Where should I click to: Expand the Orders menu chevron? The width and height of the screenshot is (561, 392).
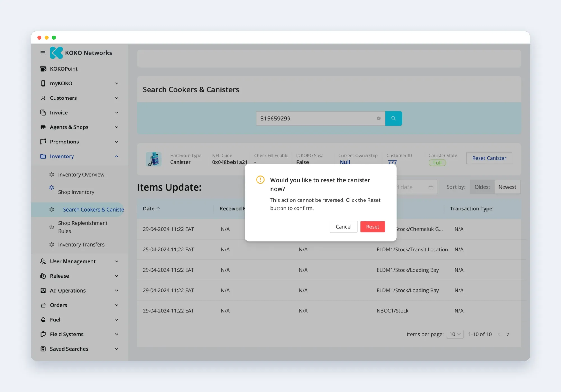pos(116,305)
